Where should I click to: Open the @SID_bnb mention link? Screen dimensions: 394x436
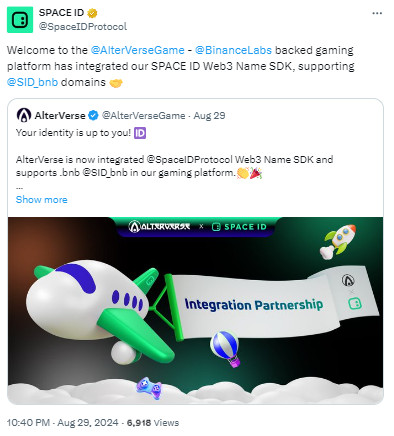click(32, 82)
